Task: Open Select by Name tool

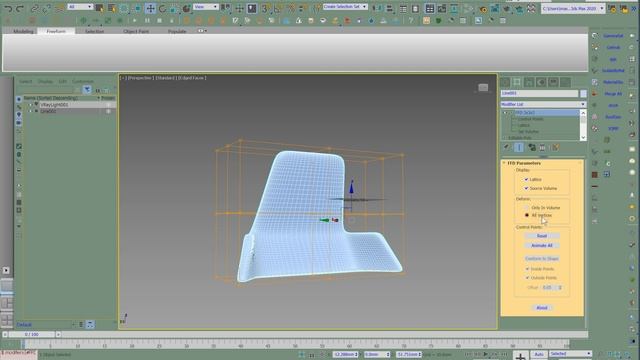Action: coord(111,8)
